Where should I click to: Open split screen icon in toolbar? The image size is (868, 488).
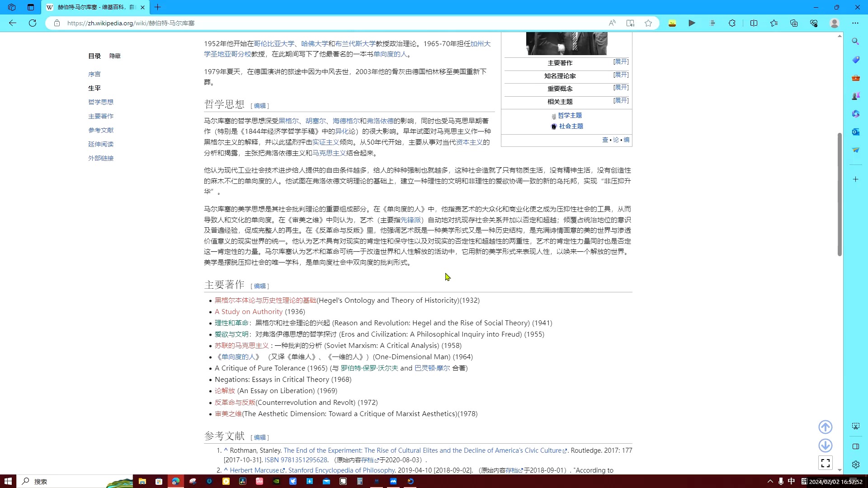[754, 23]
